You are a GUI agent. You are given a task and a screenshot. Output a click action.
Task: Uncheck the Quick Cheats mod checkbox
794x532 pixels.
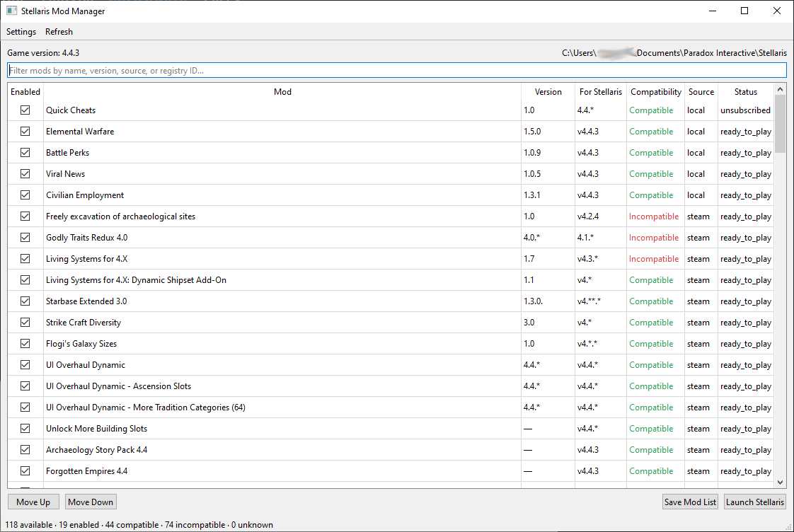[x=25, y=110]
